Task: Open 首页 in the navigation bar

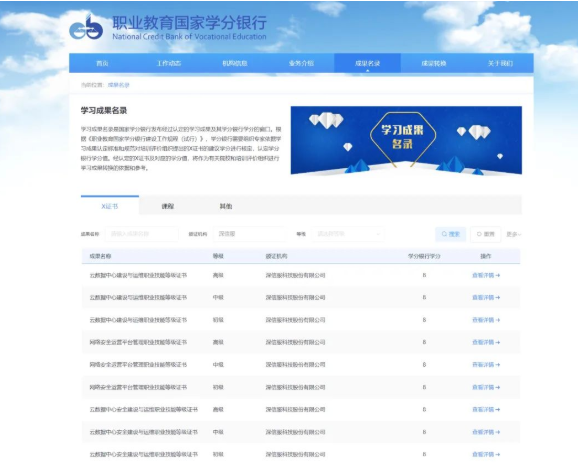Action: (102, 63)
